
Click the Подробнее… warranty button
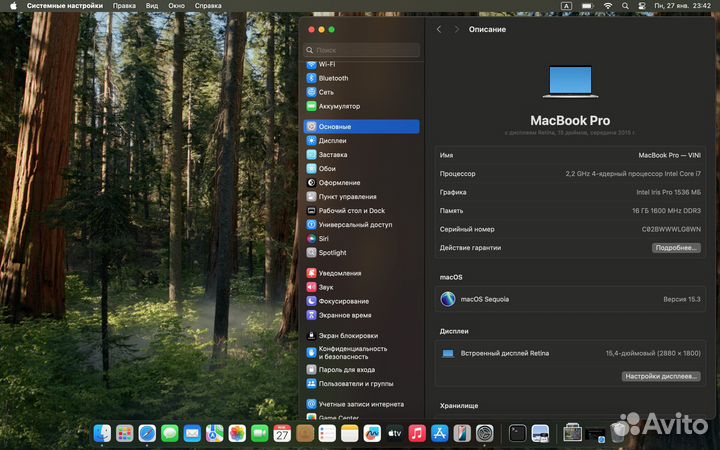pyautogui.click(x=676, y=247)
